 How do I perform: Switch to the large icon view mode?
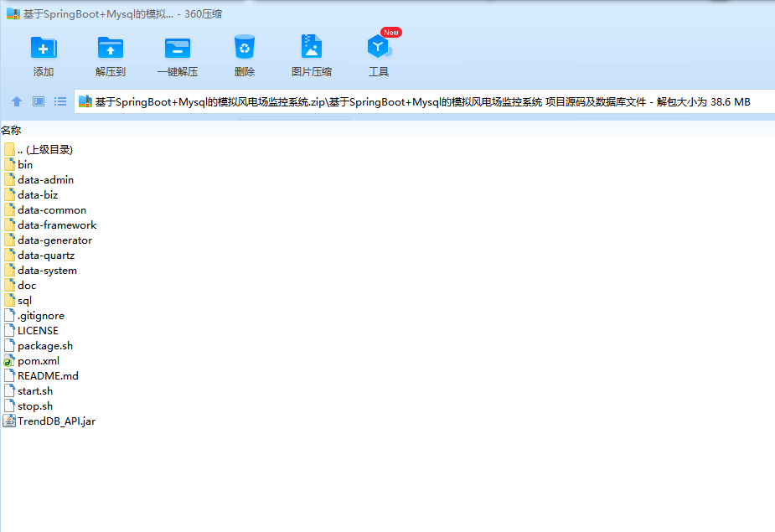(39, 101)
